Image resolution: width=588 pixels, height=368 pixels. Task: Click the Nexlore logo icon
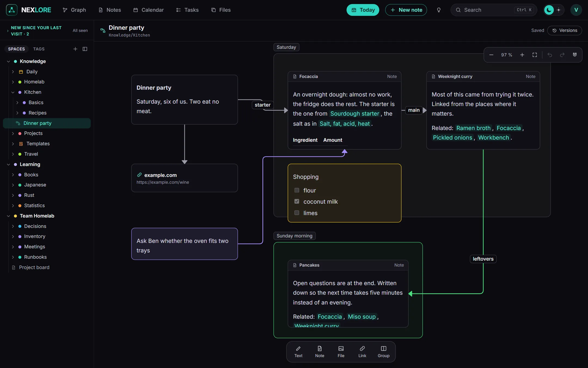12,10
